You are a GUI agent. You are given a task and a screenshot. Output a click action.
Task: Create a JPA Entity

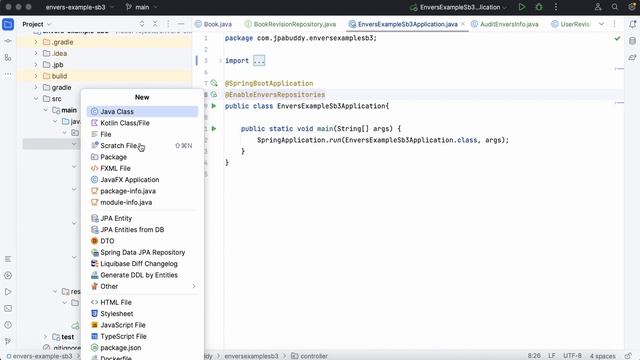[x=142, y=218]
